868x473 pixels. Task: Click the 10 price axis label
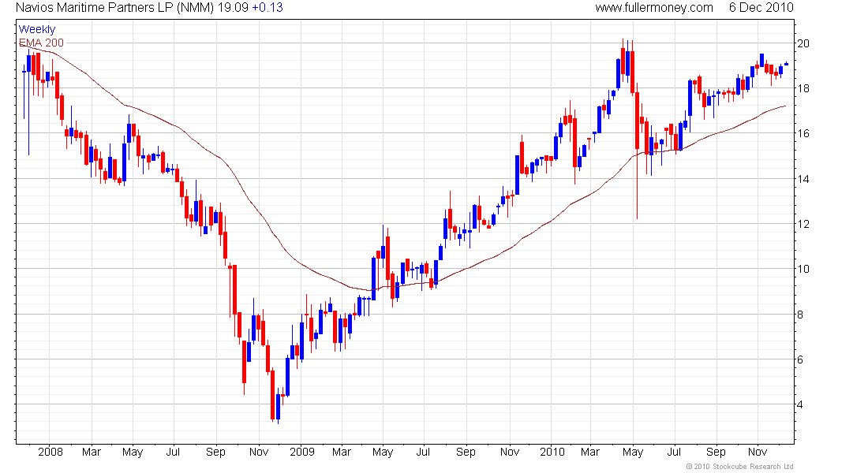[803, 269]
